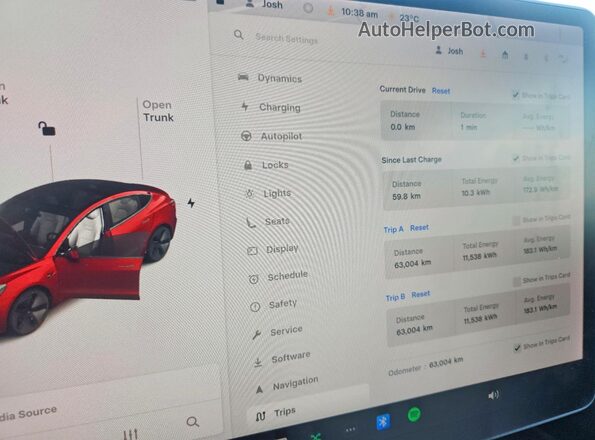Click the Search Settings field
Viewport: 595px width, 440px height.
click(x=286, y=38)
